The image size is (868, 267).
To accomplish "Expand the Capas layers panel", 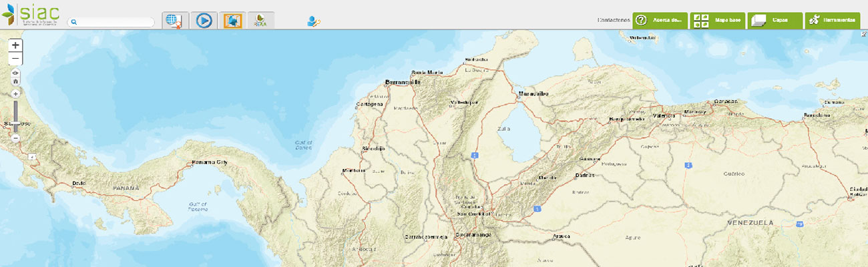I will (x=775, y=20).
